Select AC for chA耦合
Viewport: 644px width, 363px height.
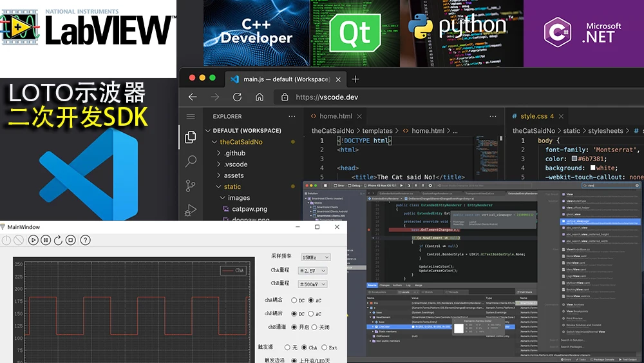click(x=310, y=300)
